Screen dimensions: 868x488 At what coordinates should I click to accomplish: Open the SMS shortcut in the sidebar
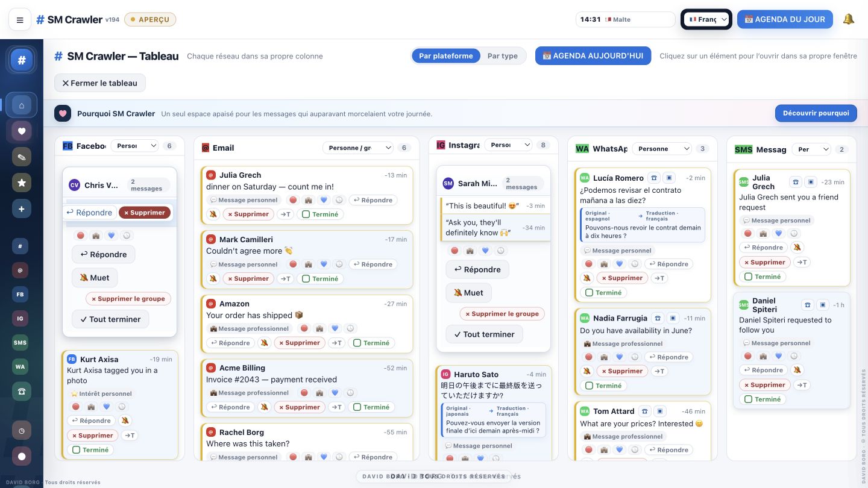click(20, 343)
